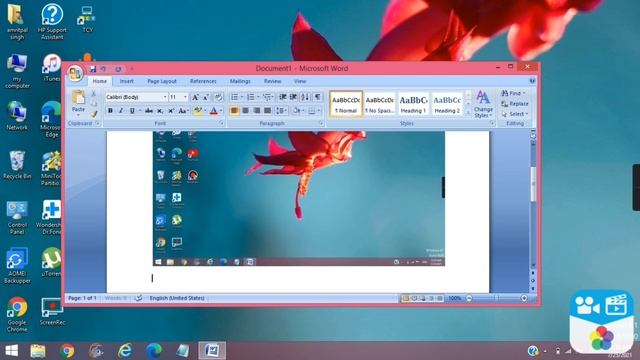Toggle superscript formatting
Image resolution: width=640 pixels, height=360 pixels.
coord(171,111)
